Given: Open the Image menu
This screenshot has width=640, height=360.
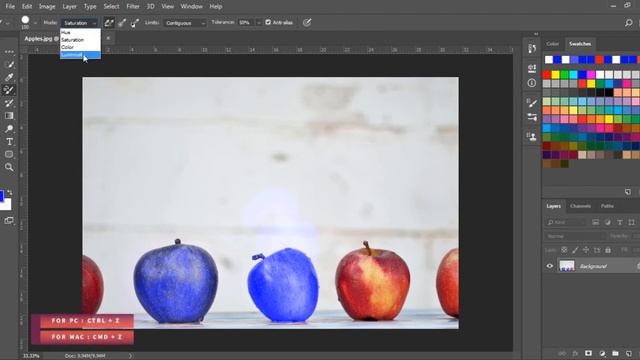Looking at the screenshot, I should [47, 7].
